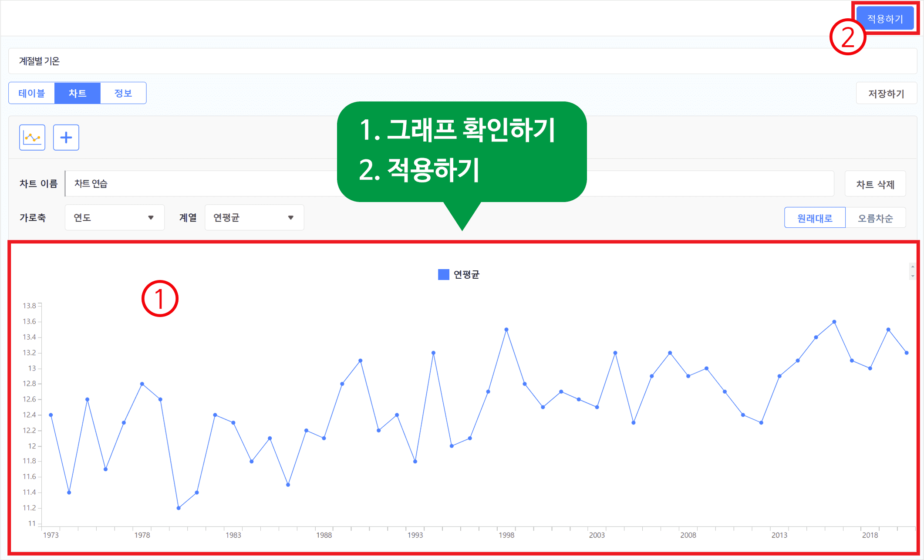The image size is (924, 560).
Task: Select 오름차순 sort order toggle
Action: coord(875,218)
